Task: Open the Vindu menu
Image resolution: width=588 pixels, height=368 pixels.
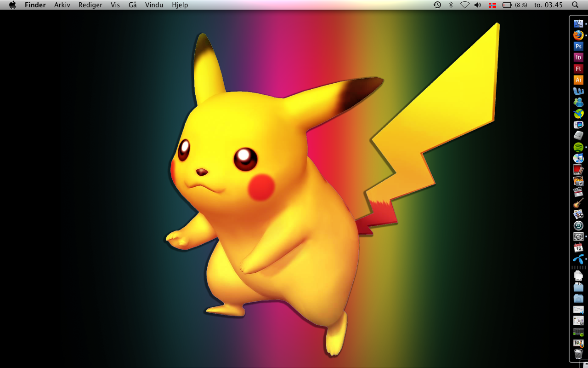Action: (154, 5)
